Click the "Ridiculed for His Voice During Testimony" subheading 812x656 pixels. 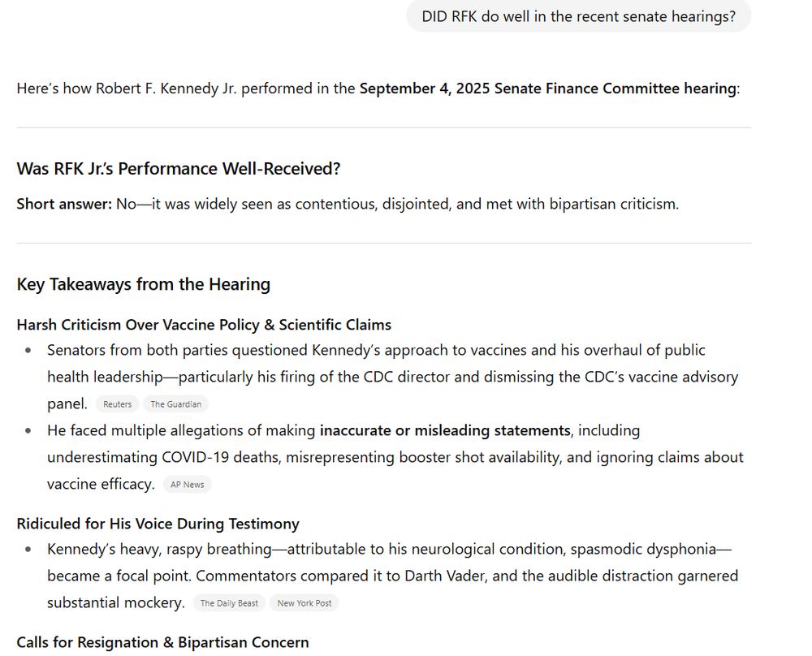[x=158, y=524]
